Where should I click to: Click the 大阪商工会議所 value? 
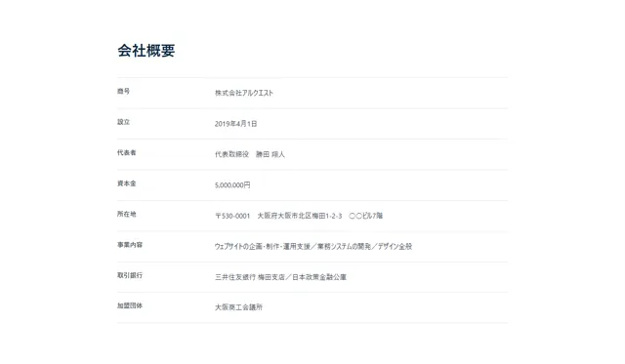coord(238,307)
